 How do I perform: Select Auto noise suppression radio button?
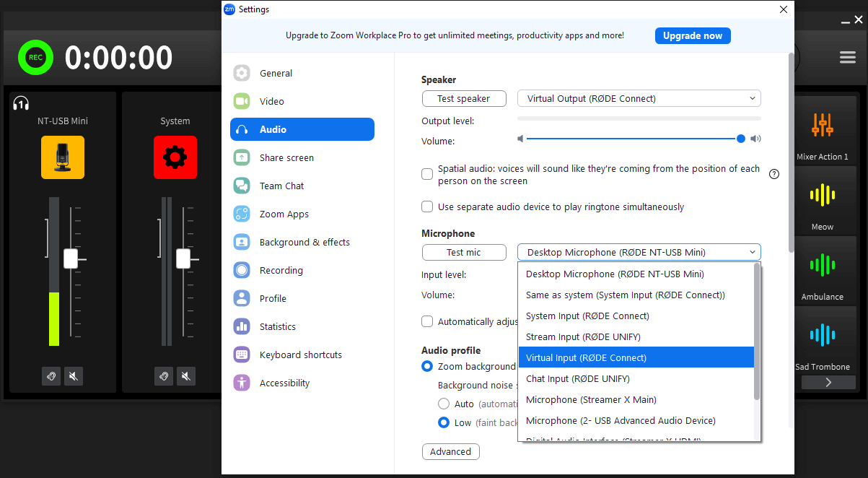tap(444, 404)
